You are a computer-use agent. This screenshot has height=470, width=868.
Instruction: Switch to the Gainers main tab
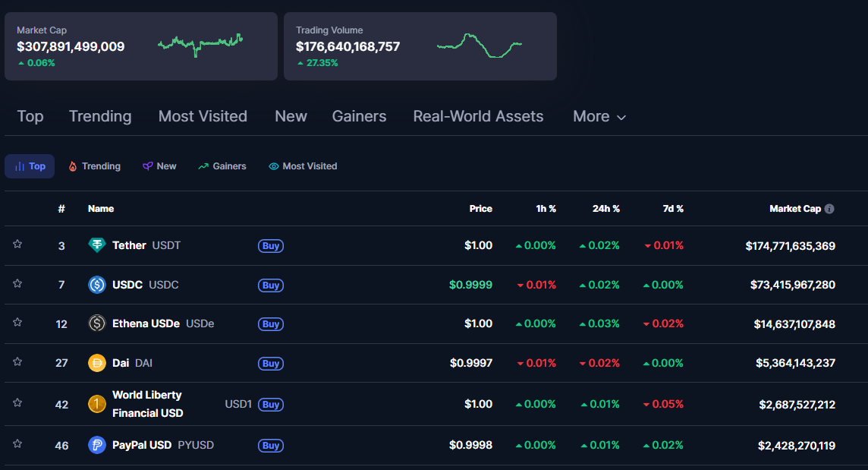(360, 116)
